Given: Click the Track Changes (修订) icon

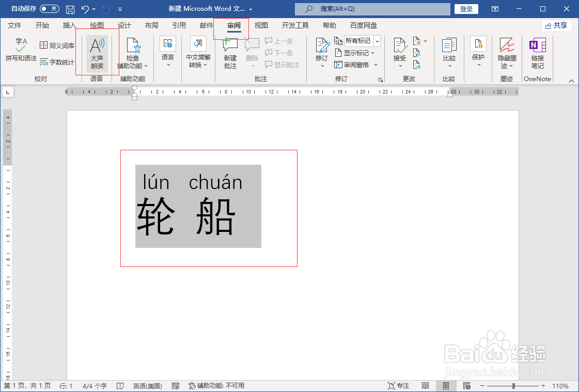Looking at the screenshot, I should pos(322,45).
